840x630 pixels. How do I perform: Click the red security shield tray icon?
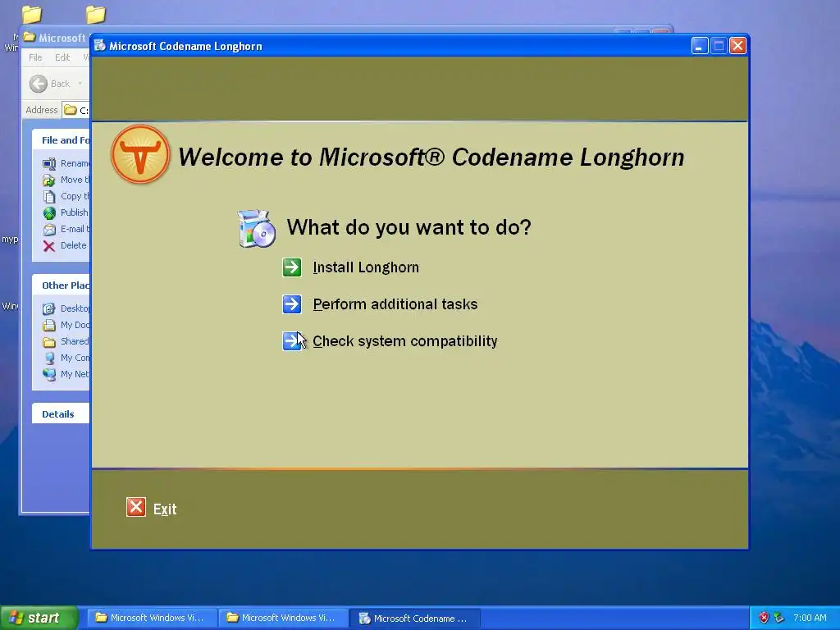pyautogui.click(x=764, y=618)
